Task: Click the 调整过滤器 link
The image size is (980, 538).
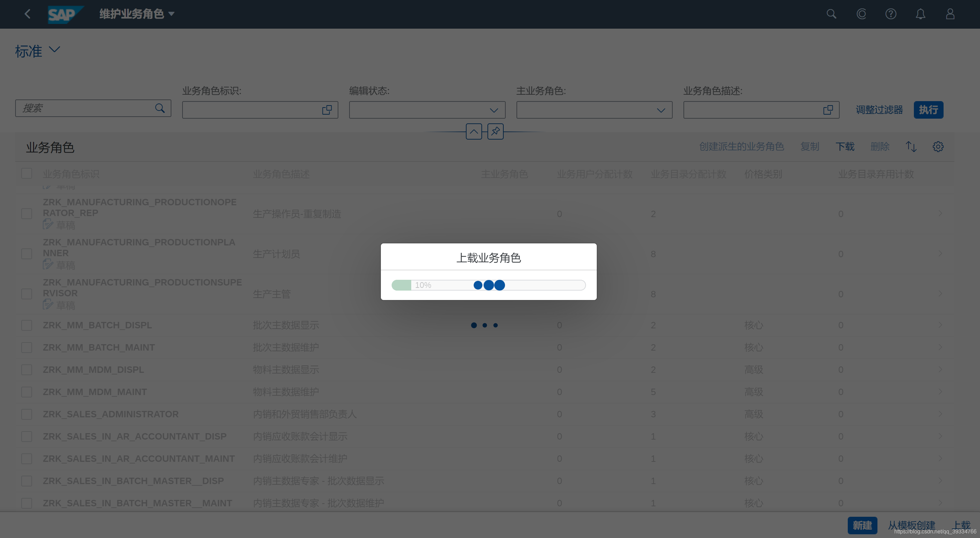Action: click(879, 110)
